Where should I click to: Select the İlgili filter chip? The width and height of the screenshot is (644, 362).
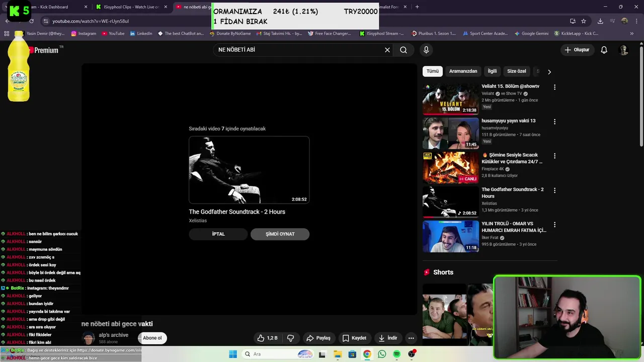coord(492,71)
